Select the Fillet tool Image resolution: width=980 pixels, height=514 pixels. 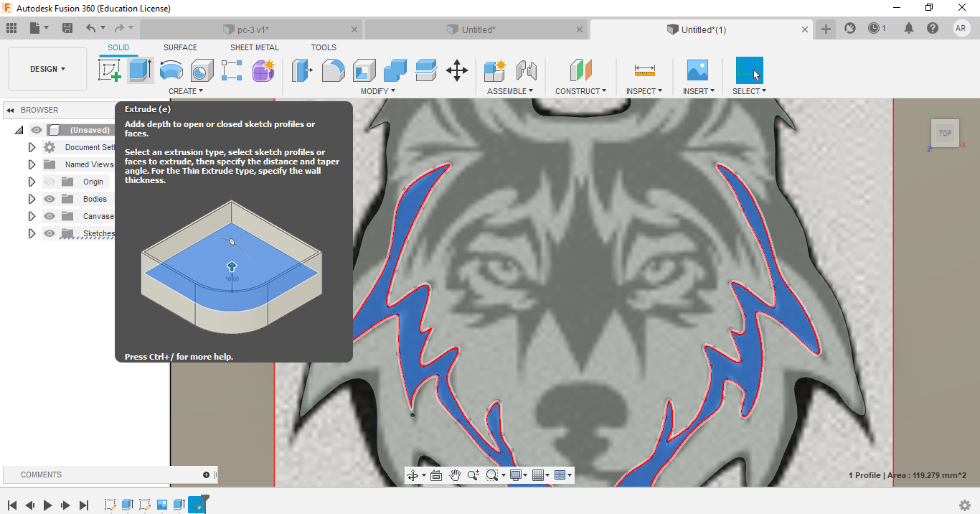pyautogui.click(x=333, y=70)
